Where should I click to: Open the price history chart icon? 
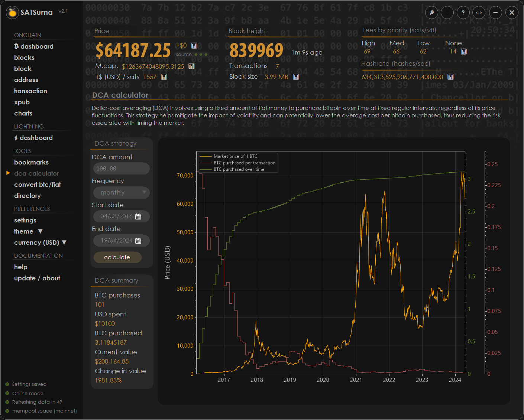(194, 46)
